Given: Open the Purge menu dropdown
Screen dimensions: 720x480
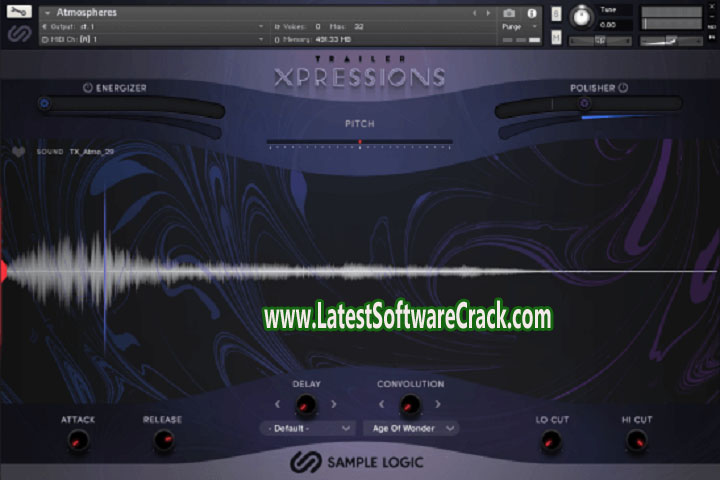Looking at the screenshot, I should [x=520, y=27].
